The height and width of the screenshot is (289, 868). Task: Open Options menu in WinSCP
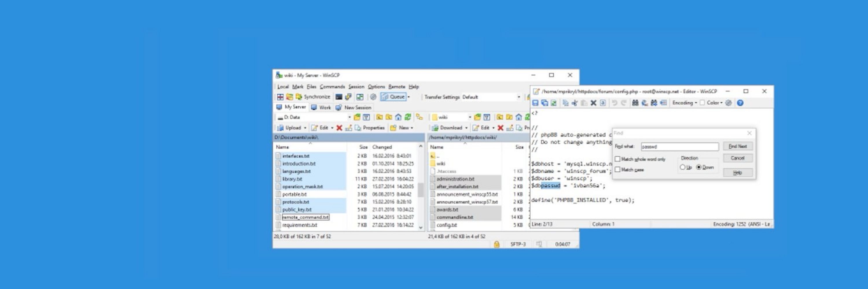coord(376,86)
